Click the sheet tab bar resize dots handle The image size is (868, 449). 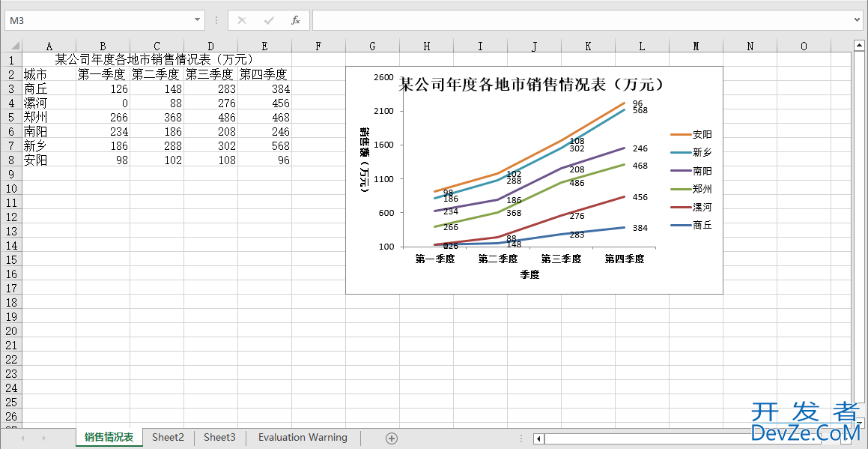tap(521, 439)
